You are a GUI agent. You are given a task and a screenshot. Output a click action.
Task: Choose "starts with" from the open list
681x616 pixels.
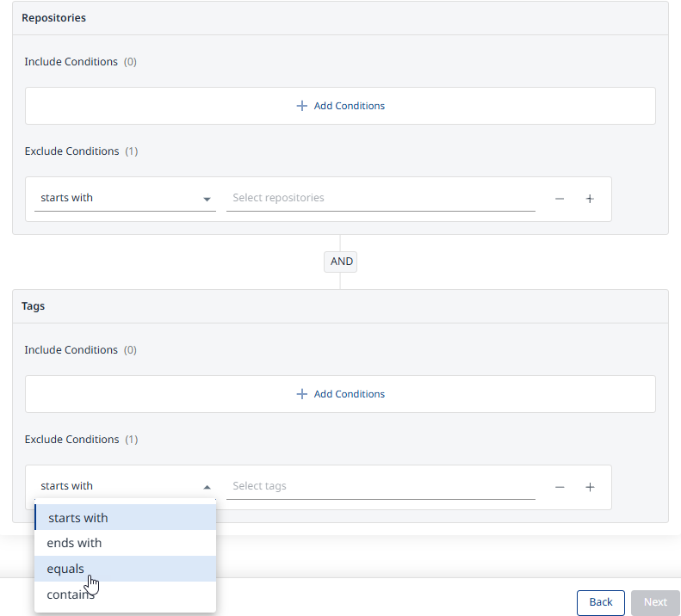click(125, 518)
